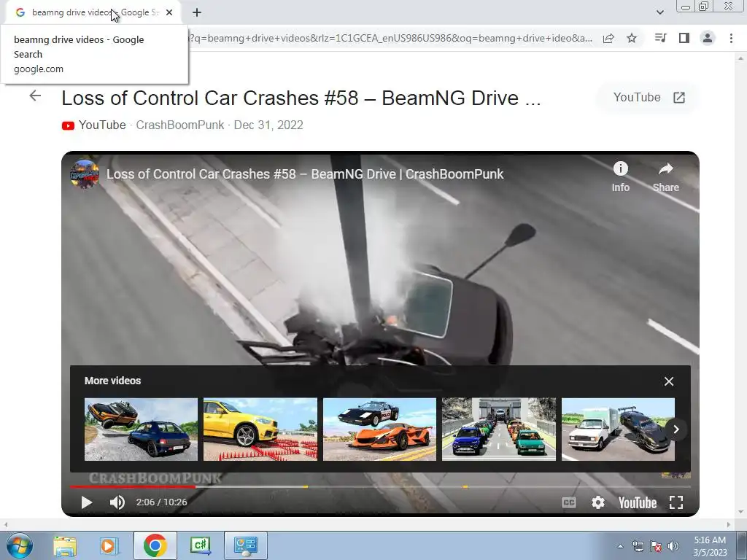Click network icon in system tray
Image resolution: width=747 pixels, height=560 pixels.
tap(638, 547)
